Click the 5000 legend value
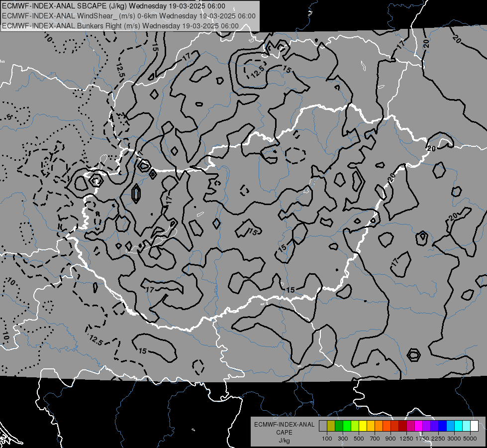Screen dimensions: 487x448 pos(470,439)
